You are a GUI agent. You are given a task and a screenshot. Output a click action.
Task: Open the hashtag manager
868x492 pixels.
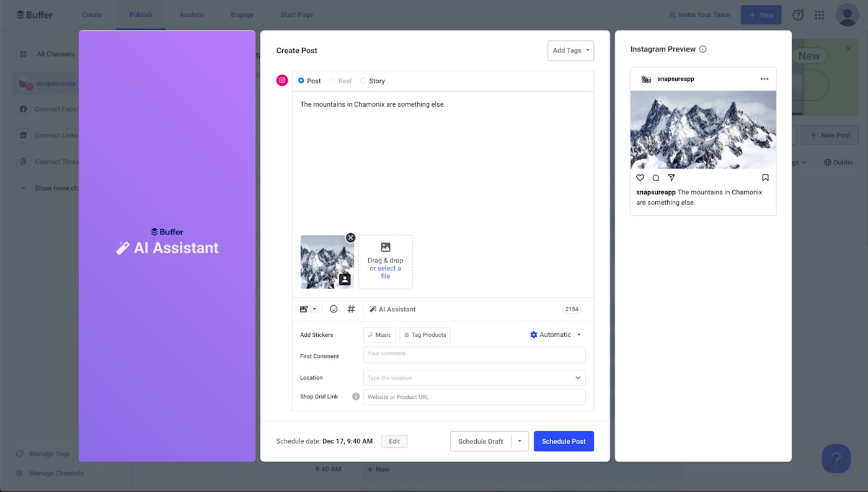click(x=351, y=309)
